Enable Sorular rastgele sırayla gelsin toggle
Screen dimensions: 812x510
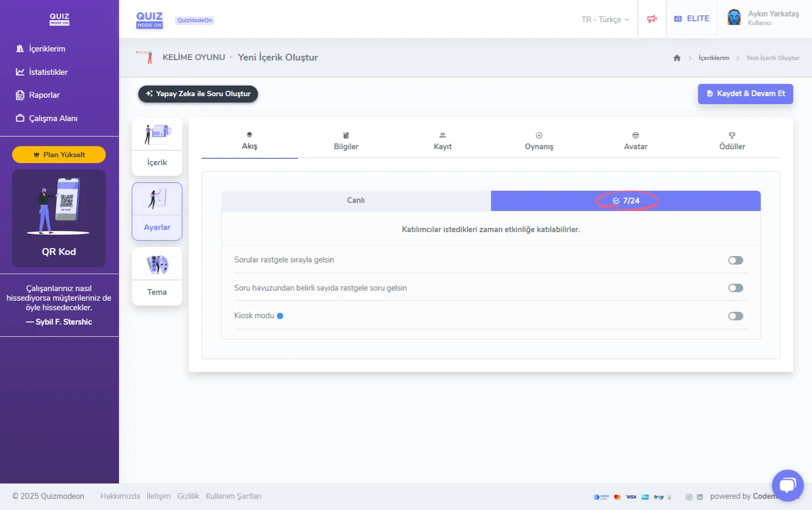coord(735,260)
